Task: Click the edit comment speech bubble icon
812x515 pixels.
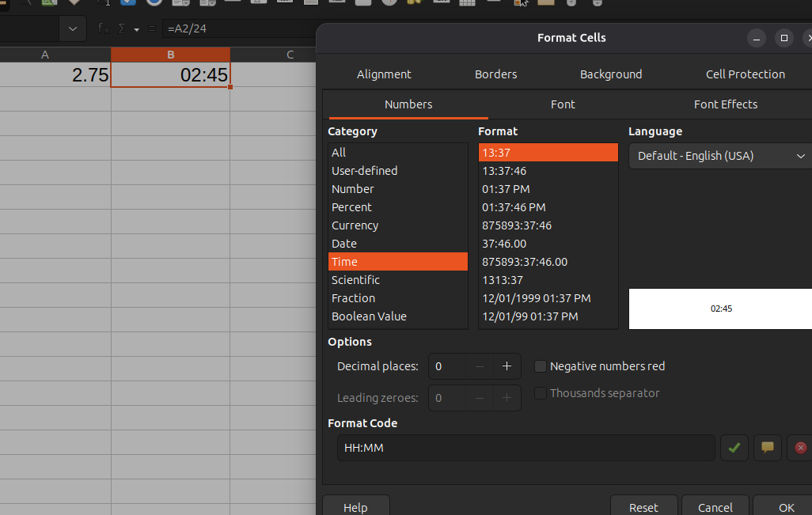Action: 767,448
